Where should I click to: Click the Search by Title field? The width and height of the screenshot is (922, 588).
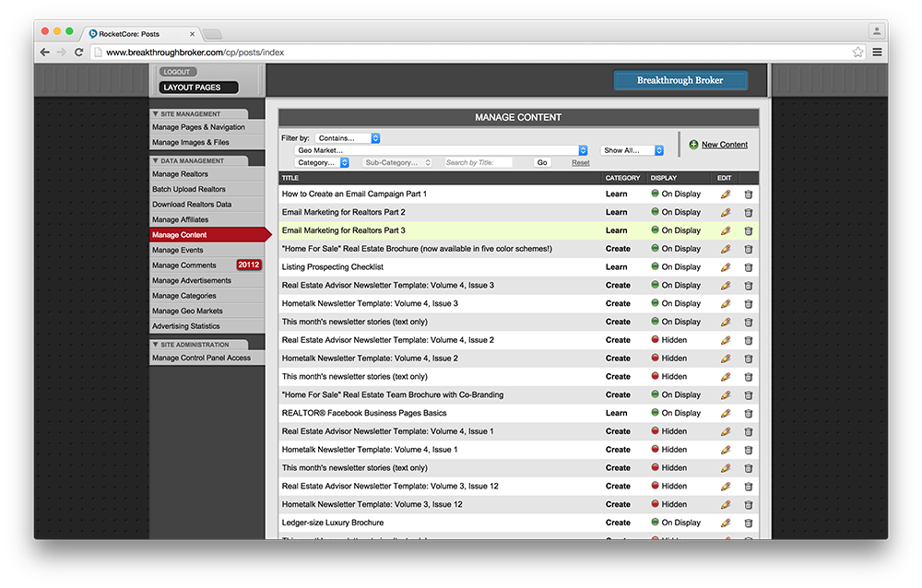[478, 163]
